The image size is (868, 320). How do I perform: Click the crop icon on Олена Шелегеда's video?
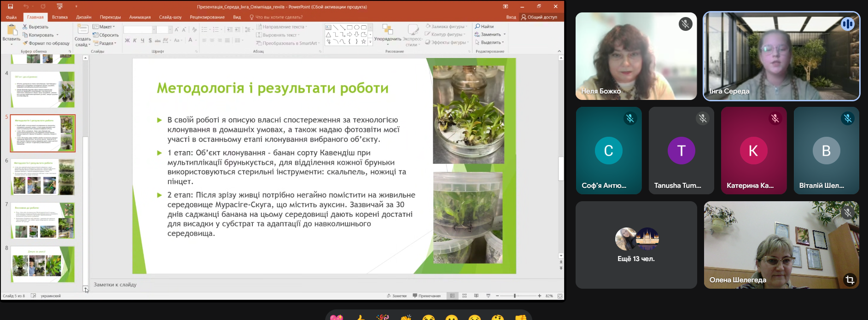point(850,279)
